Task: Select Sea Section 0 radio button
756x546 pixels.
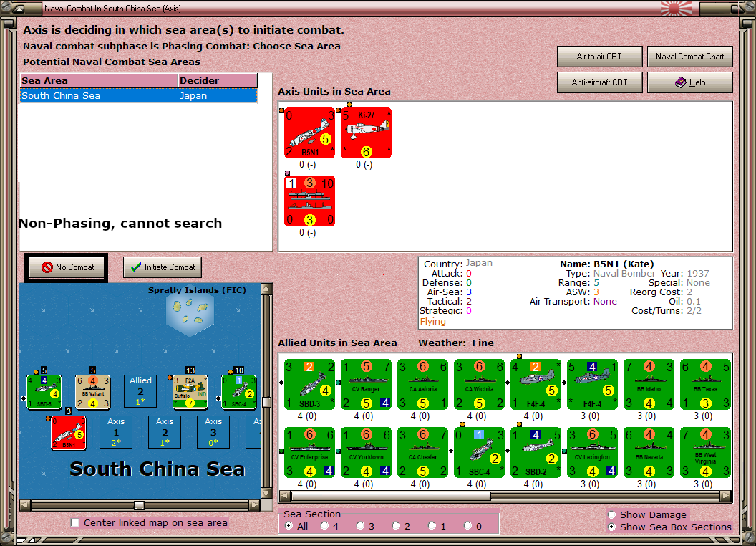Action: pyautogui.click(x=467, y=526)
